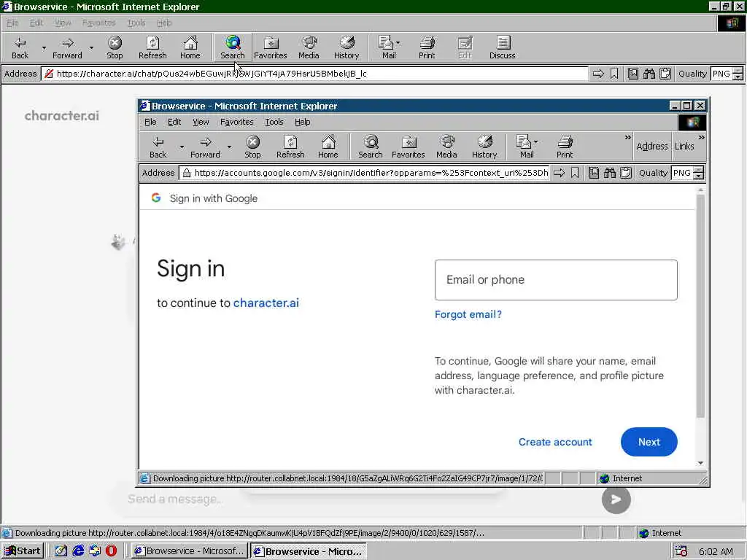
Task: Click the Links label in the inner toolbar
Action: point(684,146)
